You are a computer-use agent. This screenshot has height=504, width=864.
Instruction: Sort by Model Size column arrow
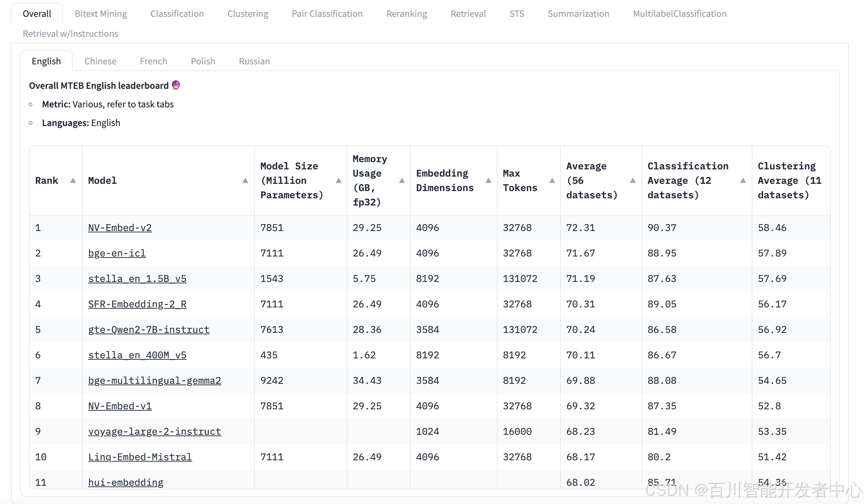[x=339, y=180]
